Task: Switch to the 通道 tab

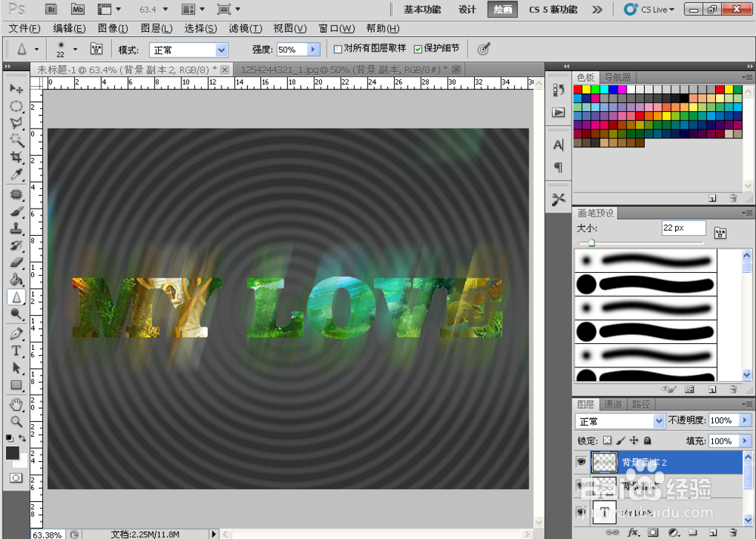Action: tap(614, 404)
